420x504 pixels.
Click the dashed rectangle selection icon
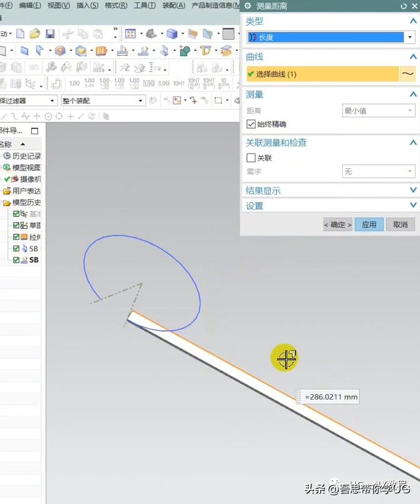pyautogui.click(x=218, y=101)
